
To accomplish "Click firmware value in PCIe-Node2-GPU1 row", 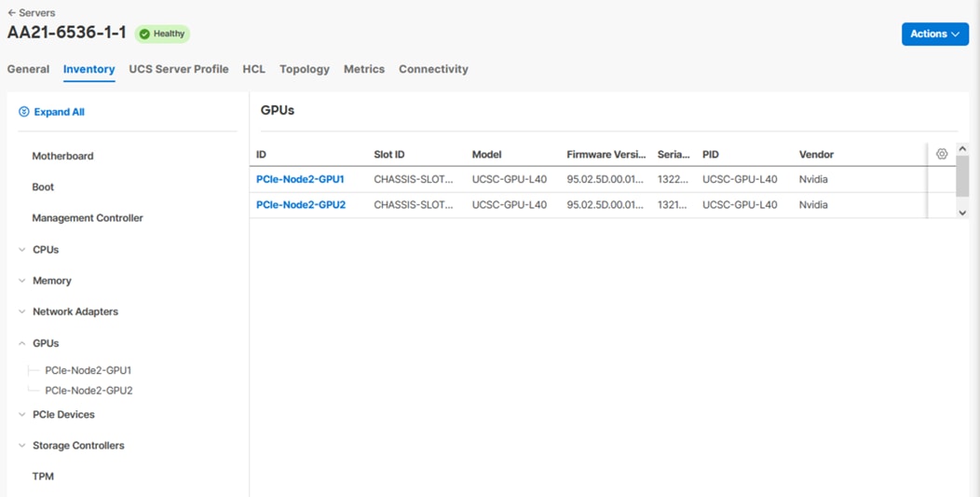I will point(605,179).
